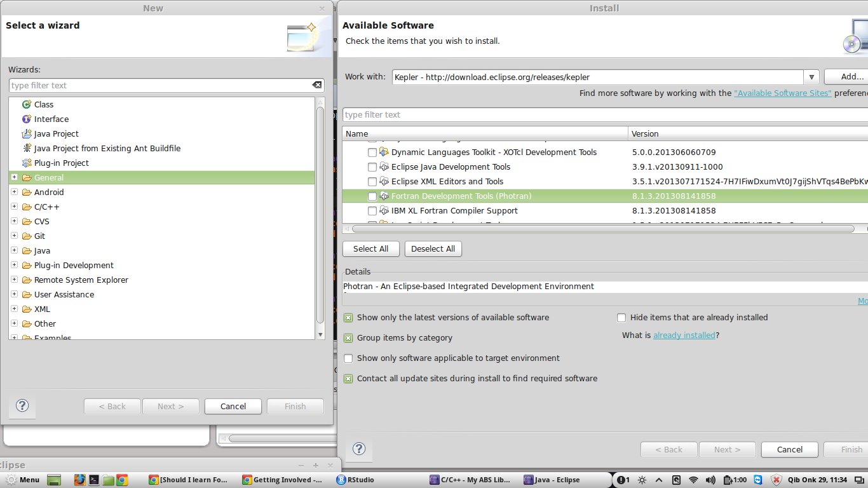Open the Available Software Sites link
The image size is (868, 488).
coord(782,93)
